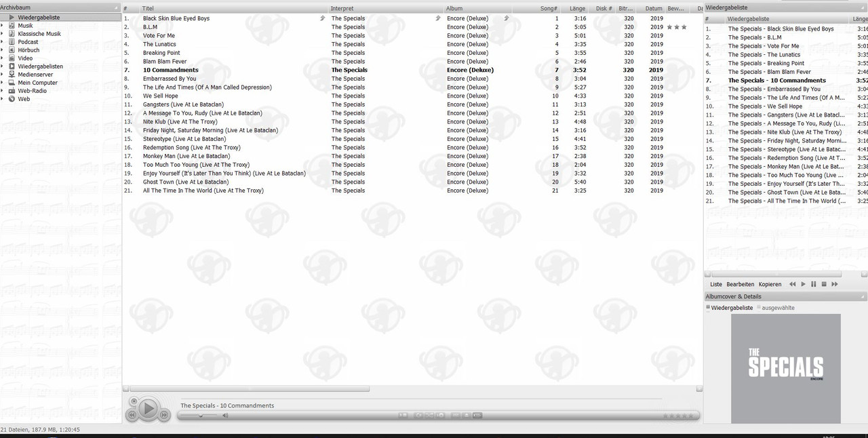
Task: Click The Specials Encore album cover
Action: [785, 368]
